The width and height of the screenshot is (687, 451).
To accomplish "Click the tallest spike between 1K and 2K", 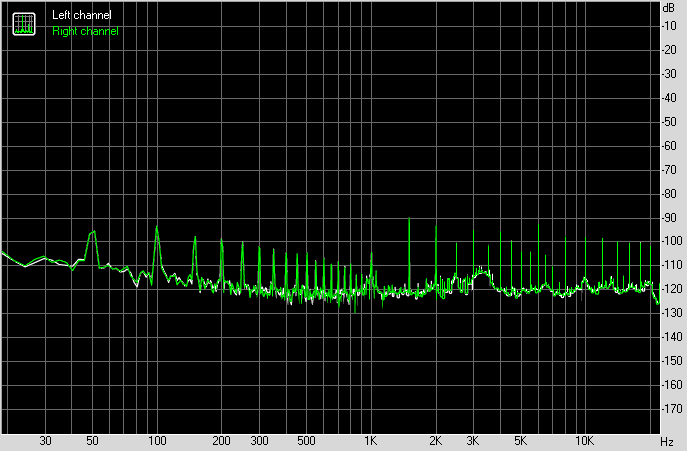I will click(x=409, y=254).
